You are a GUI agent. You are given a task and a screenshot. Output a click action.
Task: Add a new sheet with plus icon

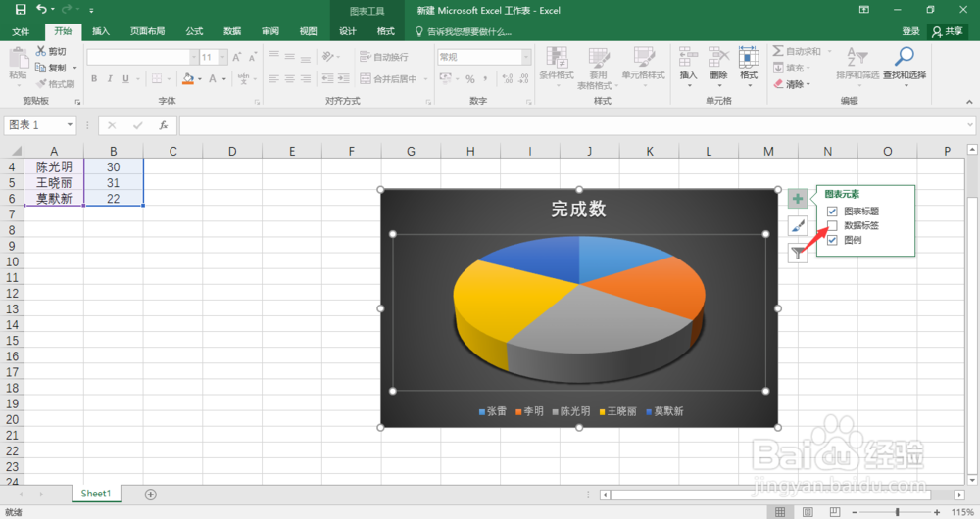151,494
